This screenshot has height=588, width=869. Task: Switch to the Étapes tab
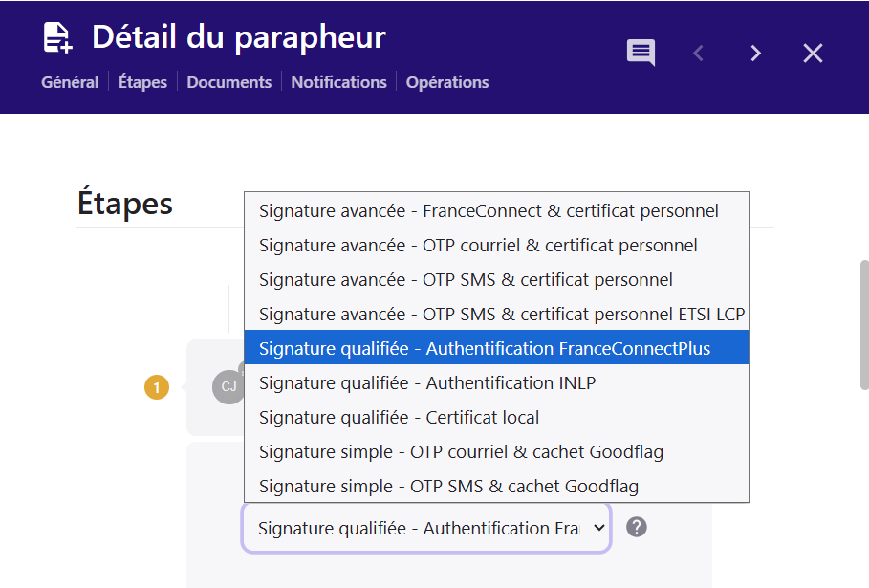[142, 82]
